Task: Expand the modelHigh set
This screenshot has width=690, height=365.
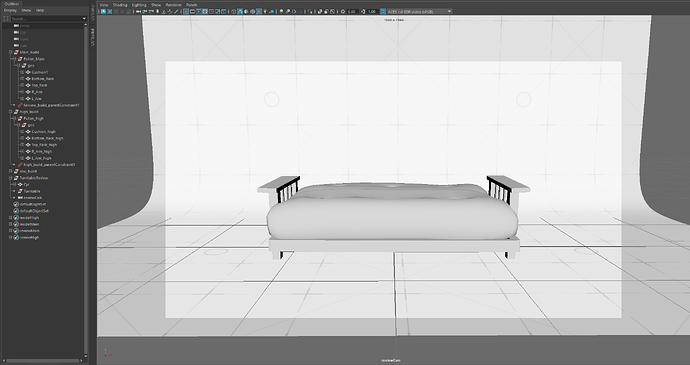Action: [x=11, y=217]
